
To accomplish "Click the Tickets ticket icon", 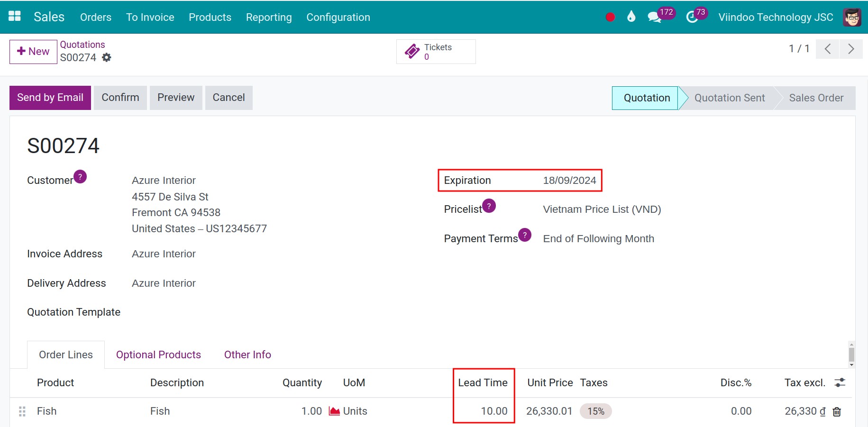I will (412, 51).
